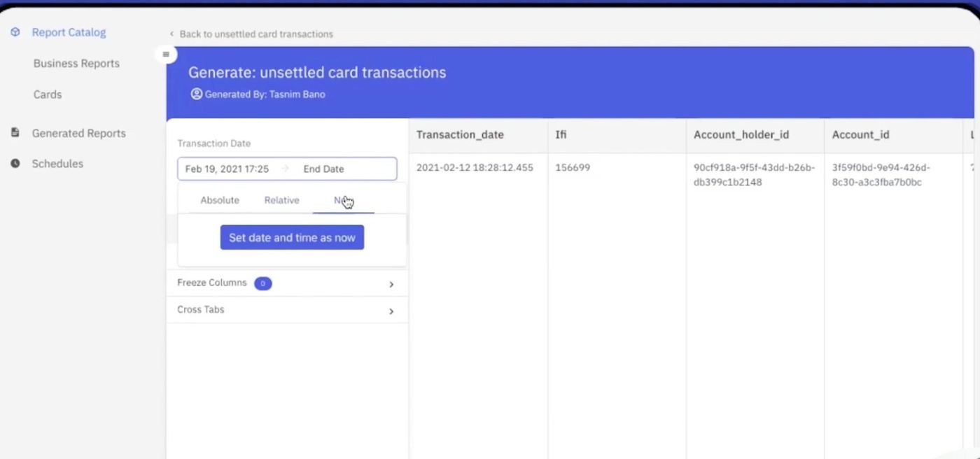Click the Schedules clock icon
This screenshot has height=459, width=980.
[15, 164]
